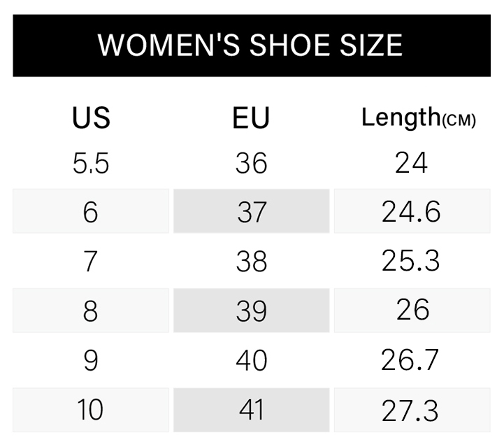Click the Length (CM) column header

pyautogui.click(x=419, y=117)
